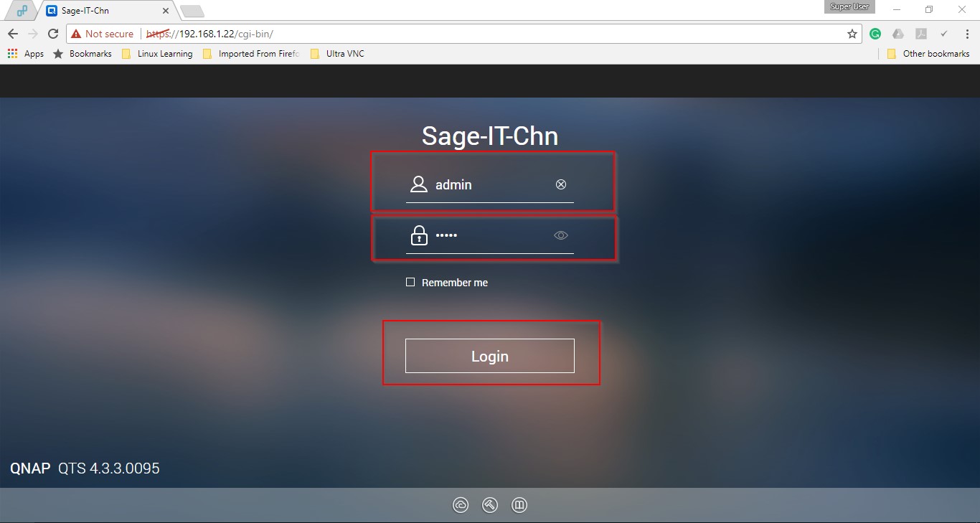The image size is (980, 523).
Task: Click the hammer utility icon in footer
Action: [490, 506]
